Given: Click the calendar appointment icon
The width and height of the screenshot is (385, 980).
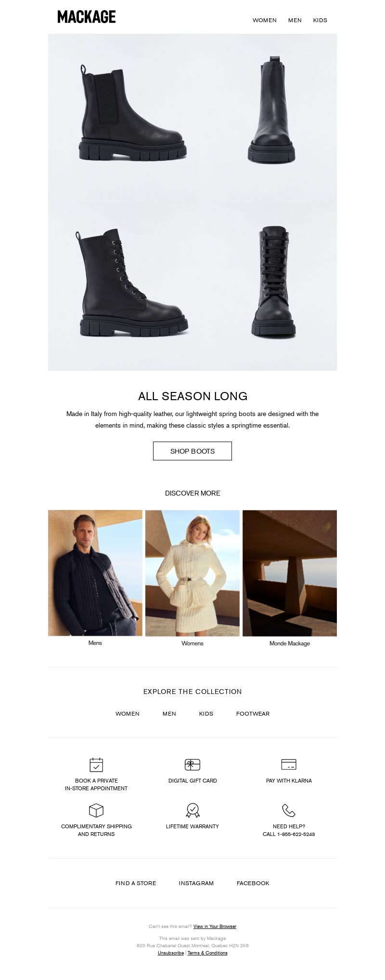Looking at the screenshot, I should [x=96, y=764].
